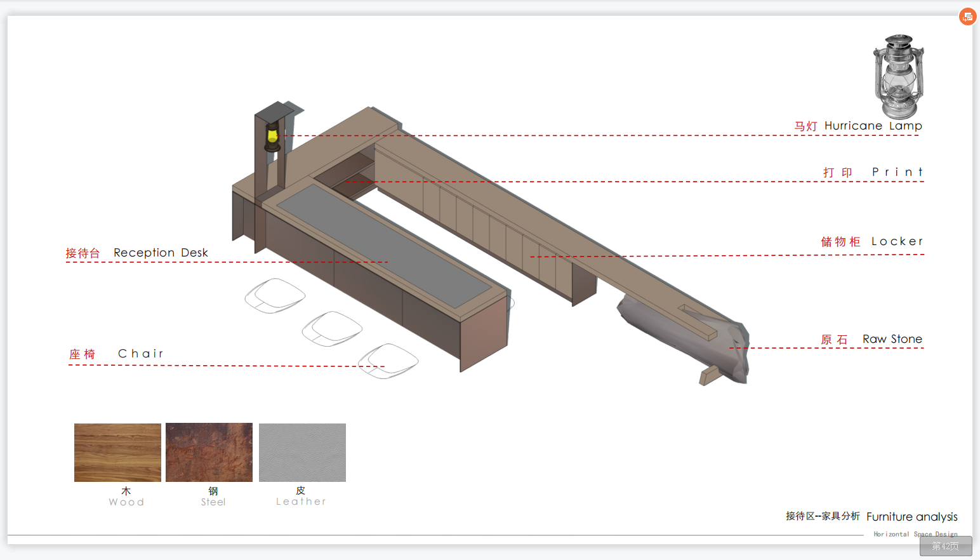This screenshot has width=980, height=560.
Task: Select the 'Chair' label text
Action: [x=140, y=354]
